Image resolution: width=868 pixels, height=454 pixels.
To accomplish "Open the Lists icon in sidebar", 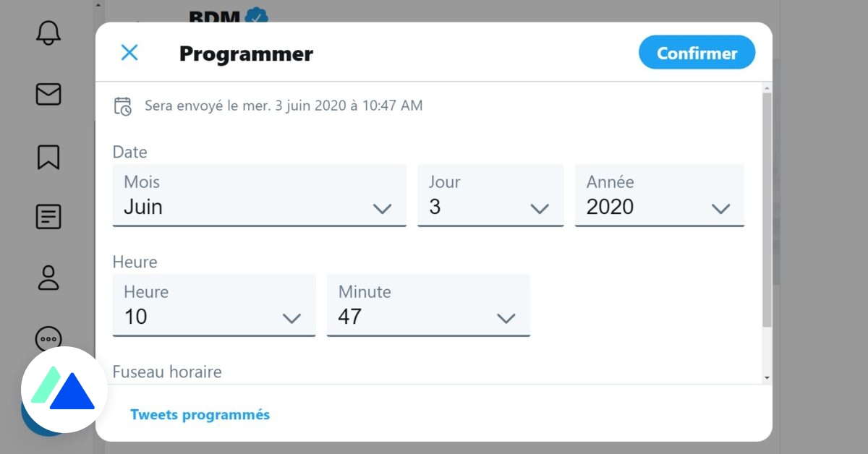I will coord(48,216).
